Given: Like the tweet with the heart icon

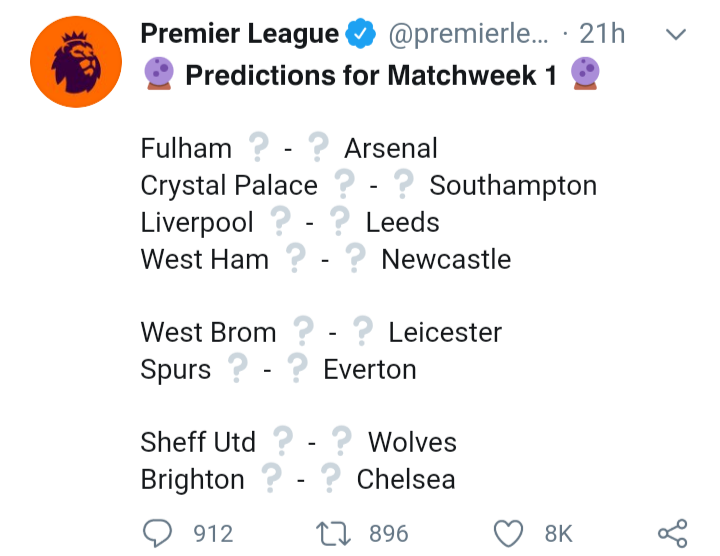Looking at the screenshot, I should [x=510, y=533].
